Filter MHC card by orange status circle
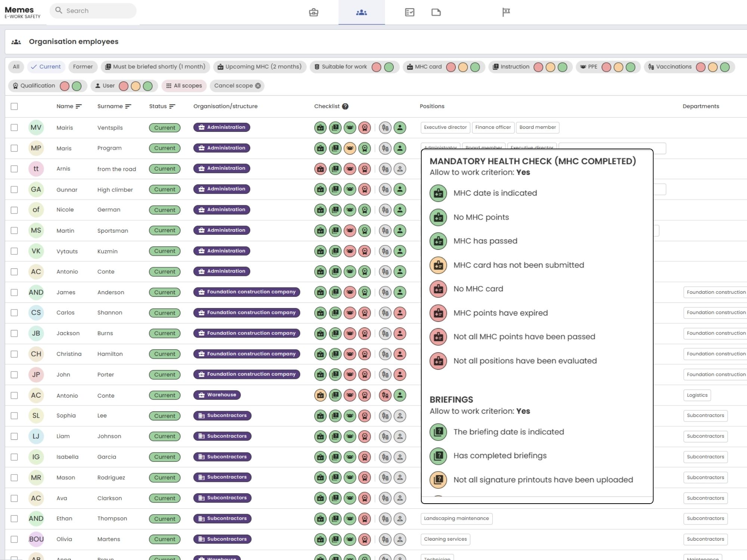Image resolution: width=747 pixels, height=560 pixels. coord(463,67)
